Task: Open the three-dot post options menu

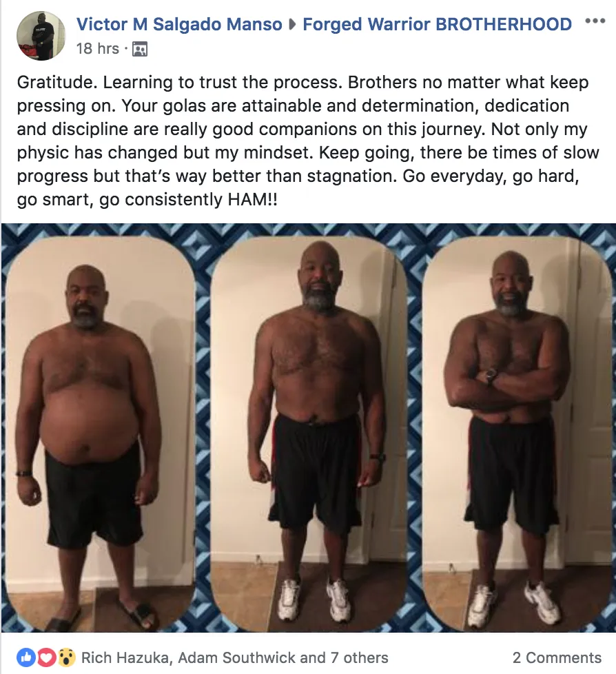Action: pyautogui.click(x=595, y=21)
